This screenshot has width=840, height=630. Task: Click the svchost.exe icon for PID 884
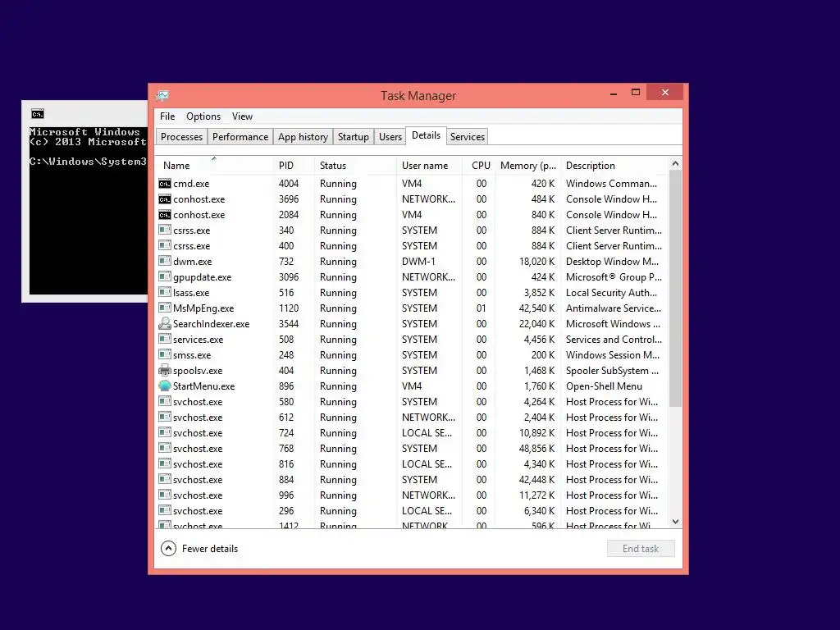coord(164,479)
